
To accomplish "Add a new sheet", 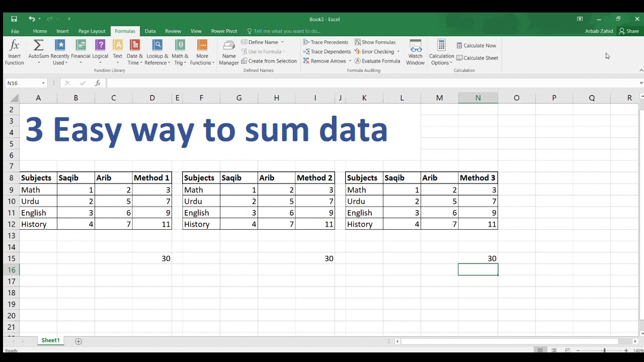I will click(78, 341).
